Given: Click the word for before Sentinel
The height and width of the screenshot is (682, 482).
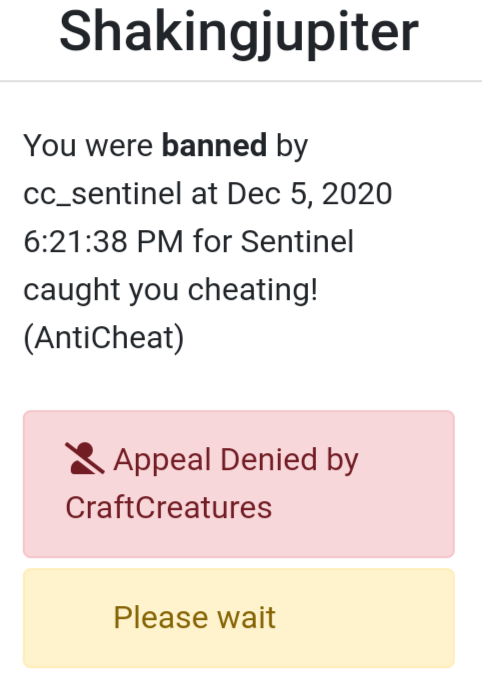Looking at the screenshot, I should (x=212, y=241).
